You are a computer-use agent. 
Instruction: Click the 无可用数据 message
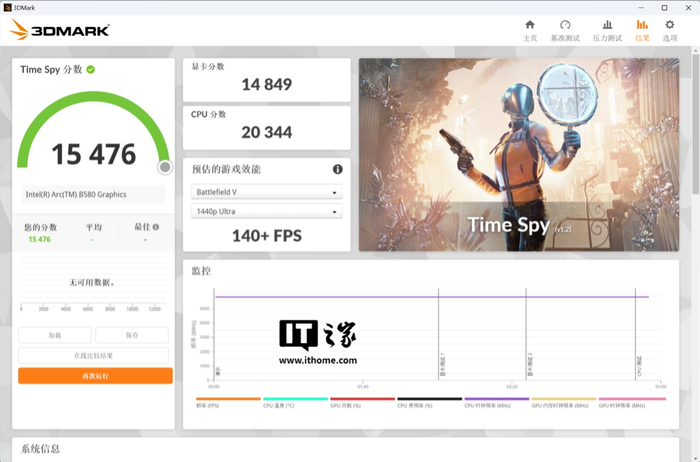92,283
